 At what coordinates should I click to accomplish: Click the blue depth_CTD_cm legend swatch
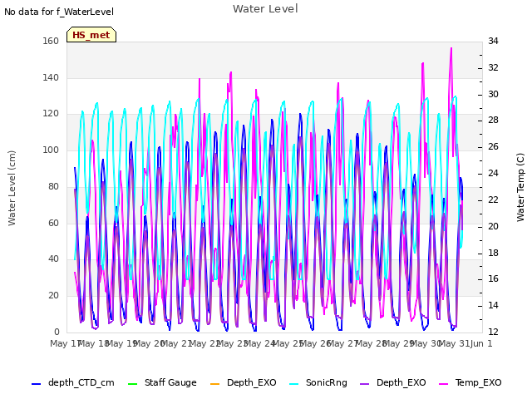(x=36, y=384)
